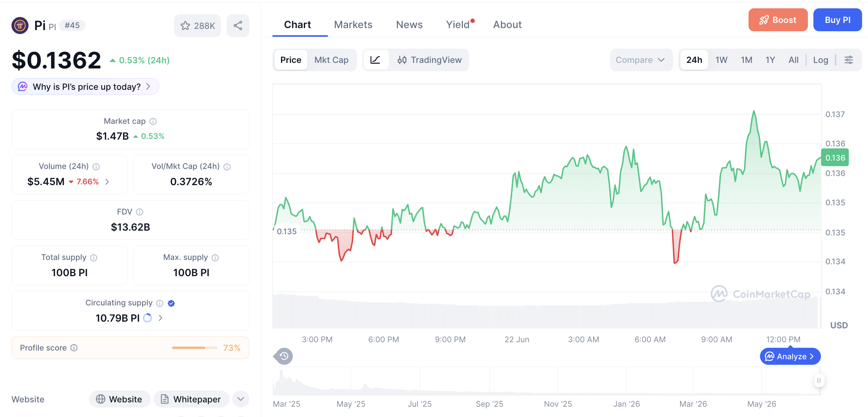Viewport: 868px width, 417px height.
Task: Open the Chart tab
Action: coord(298,25)
